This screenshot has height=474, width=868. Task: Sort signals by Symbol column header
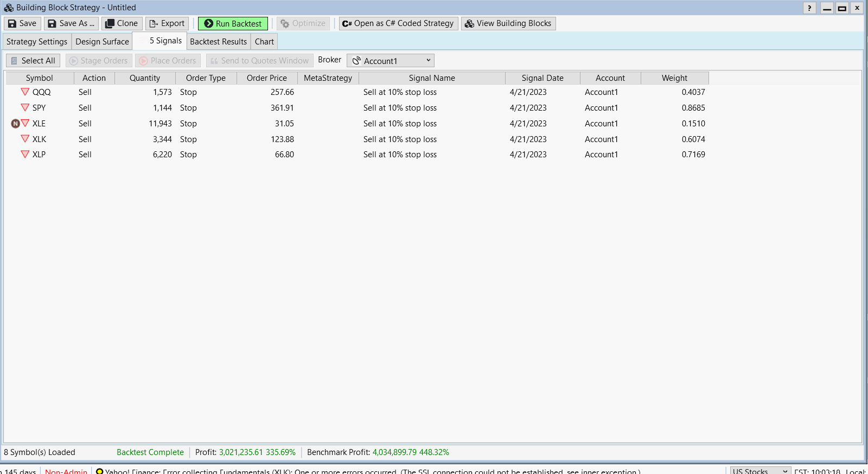pyautogui.click(x=40, y=78)
